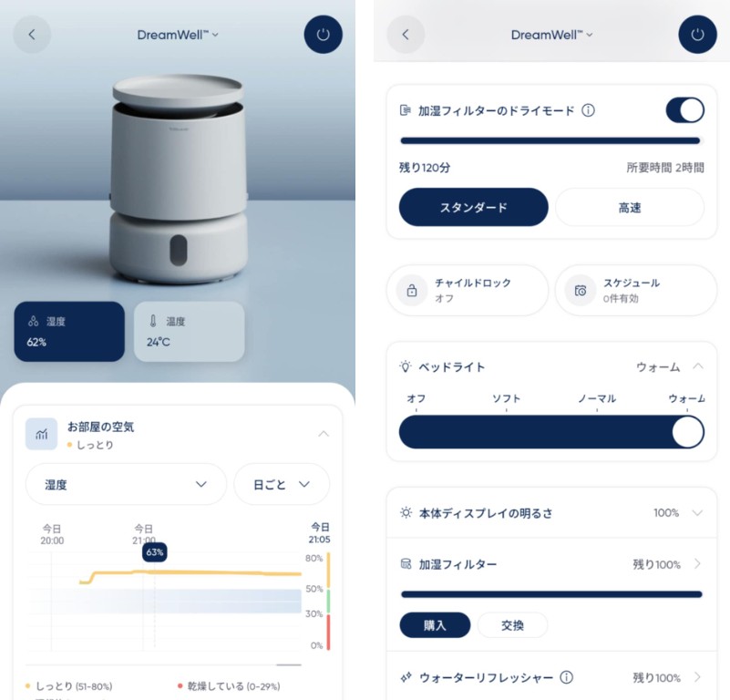Viewport: 730px width, 700px height.
Task: Select the 湿度 62% tile
Action: (69, 332)
